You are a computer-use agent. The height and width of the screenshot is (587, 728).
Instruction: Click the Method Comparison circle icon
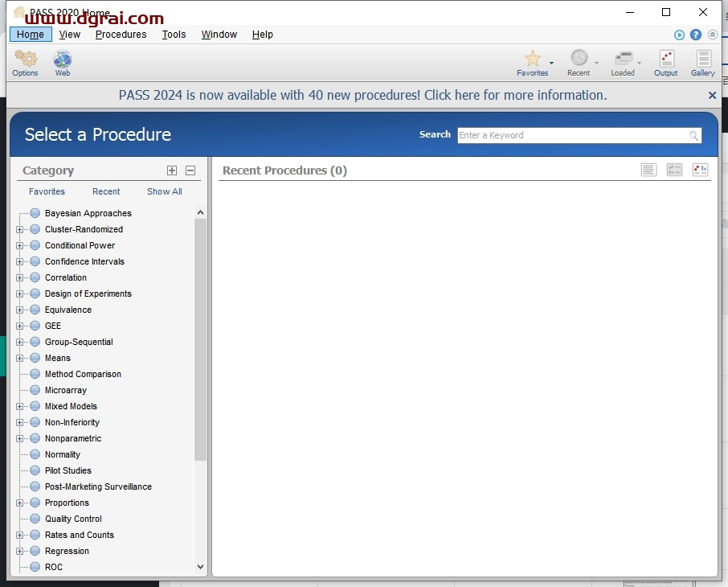[x=35, y=374]
